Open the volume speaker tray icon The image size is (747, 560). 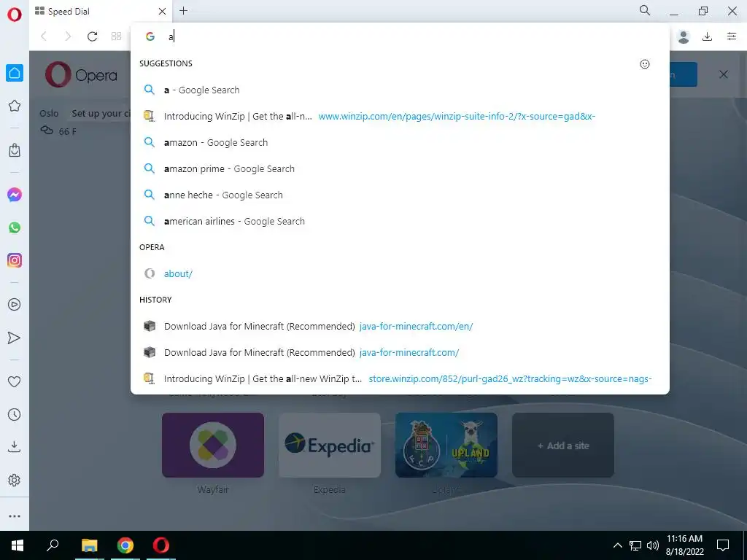(653, 545)
